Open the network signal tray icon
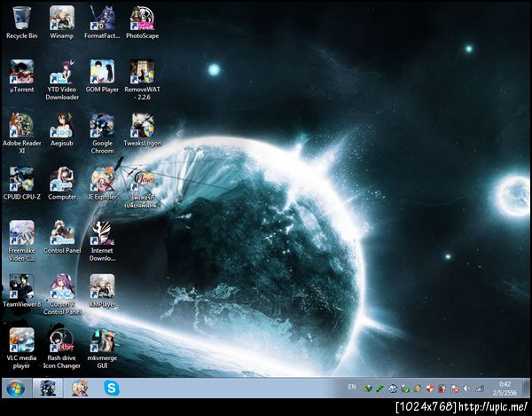532x416 pixels. [480, 389]
